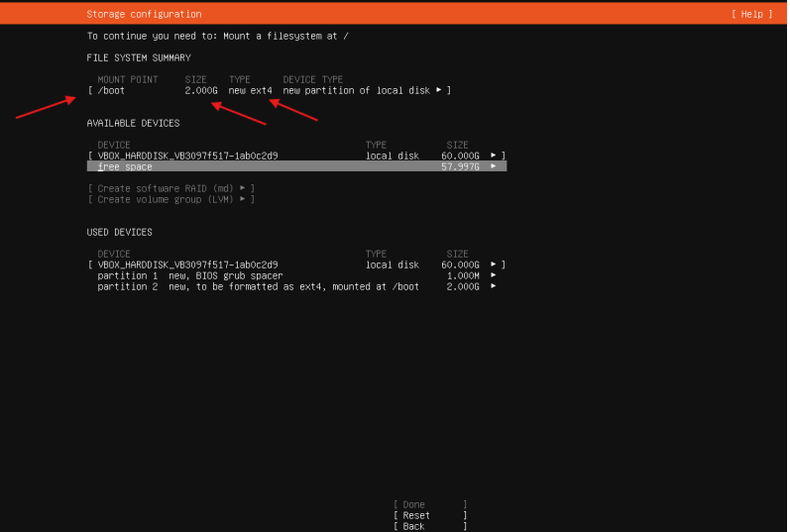The width and height of the screenshot is (790, 532).
Task: Select VBOX_HARDDISK under Available Devices
Action: pos(187,156)
